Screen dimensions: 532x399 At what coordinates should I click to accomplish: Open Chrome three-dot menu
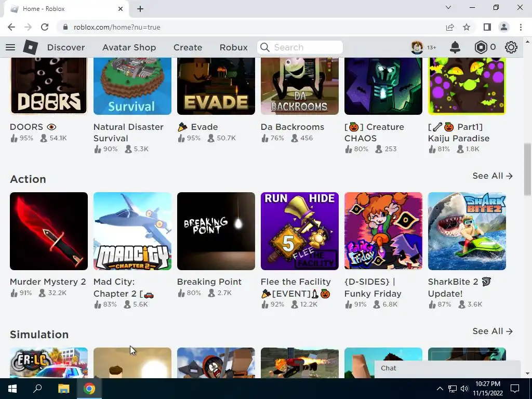point(521,27)
